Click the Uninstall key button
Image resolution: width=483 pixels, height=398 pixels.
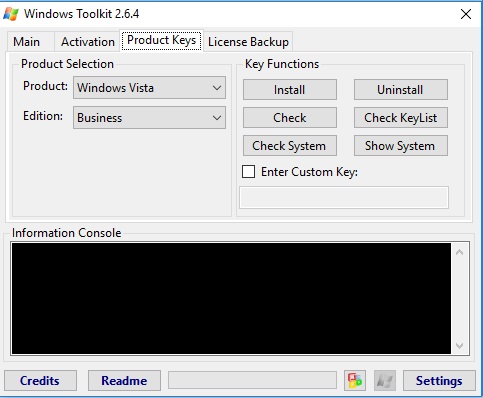(x=401, y=90)
